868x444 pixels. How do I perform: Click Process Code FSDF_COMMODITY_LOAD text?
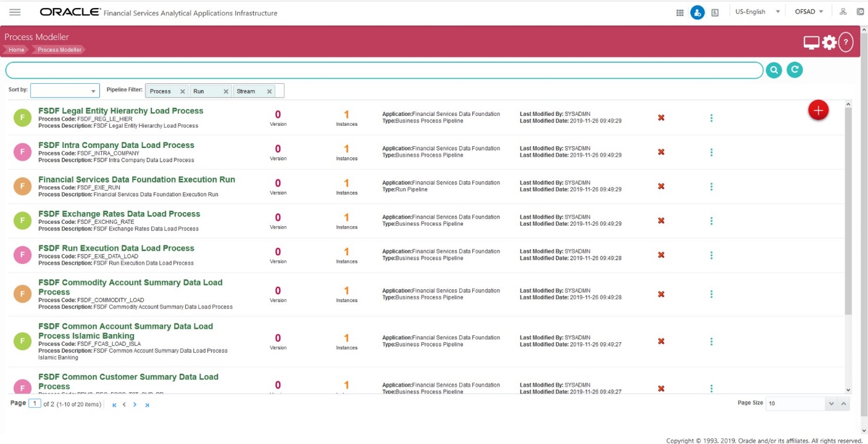pyautogui.click(x=91, y=300)
